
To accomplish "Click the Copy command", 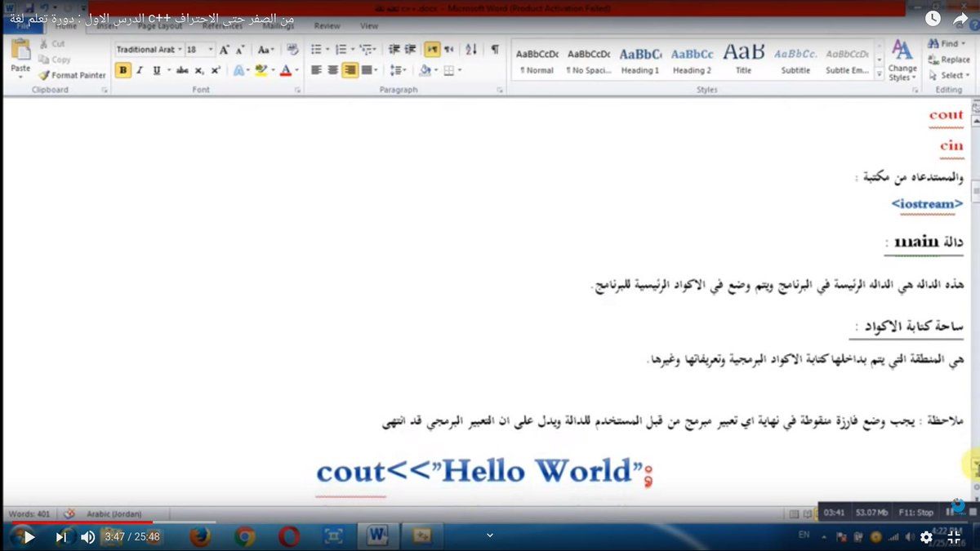I will 55,60.
